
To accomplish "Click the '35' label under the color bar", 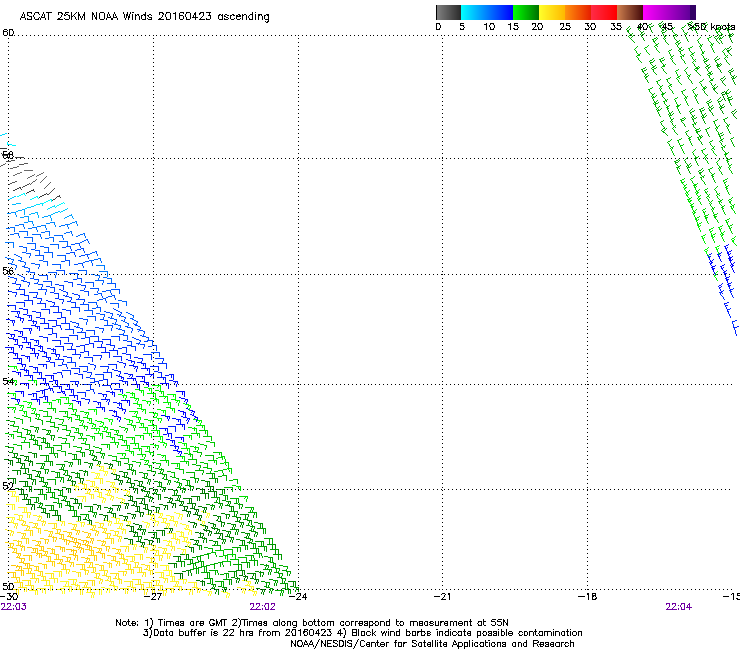I will (616, 27).
